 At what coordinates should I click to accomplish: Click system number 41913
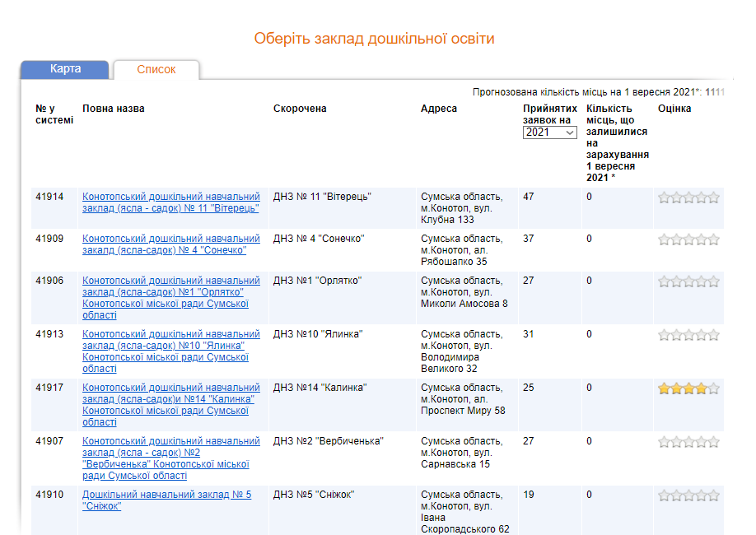[49, 334]
